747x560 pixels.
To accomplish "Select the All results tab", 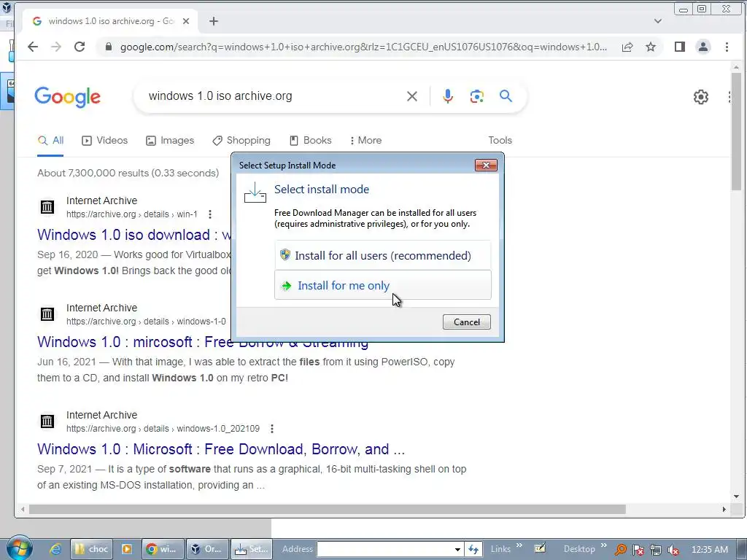I will click(x=50, y=141).
